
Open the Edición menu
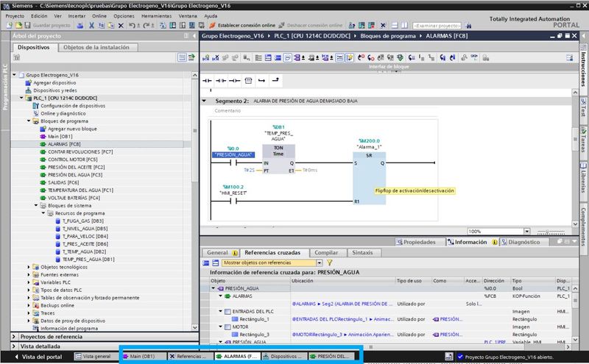click(39, 16)
